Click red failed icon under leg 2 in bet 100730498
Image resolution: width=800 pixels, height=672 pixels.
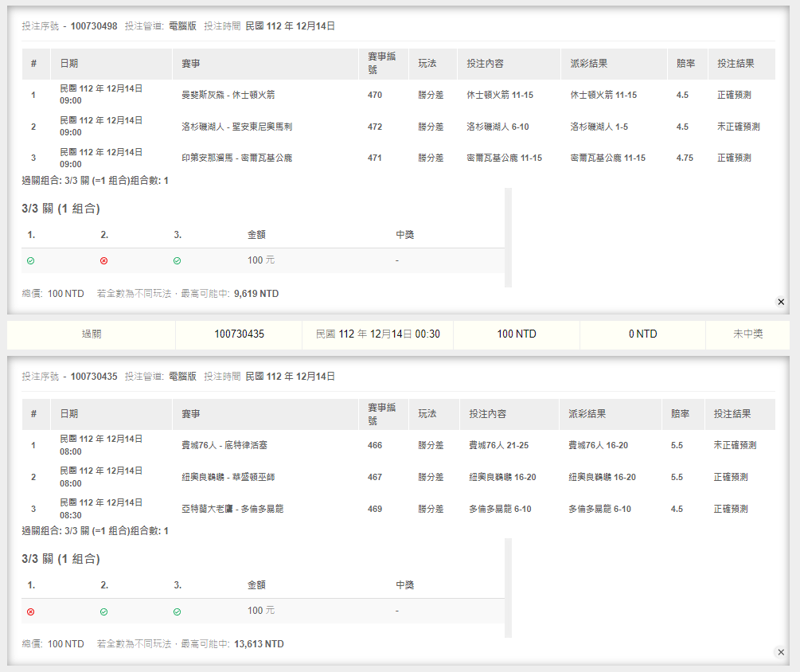coord(103,260)
